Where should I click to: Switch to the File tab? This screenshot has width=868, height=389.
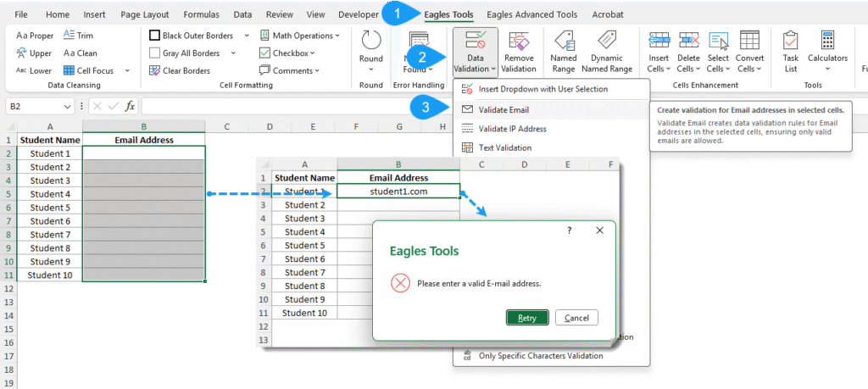coord(21,14)
